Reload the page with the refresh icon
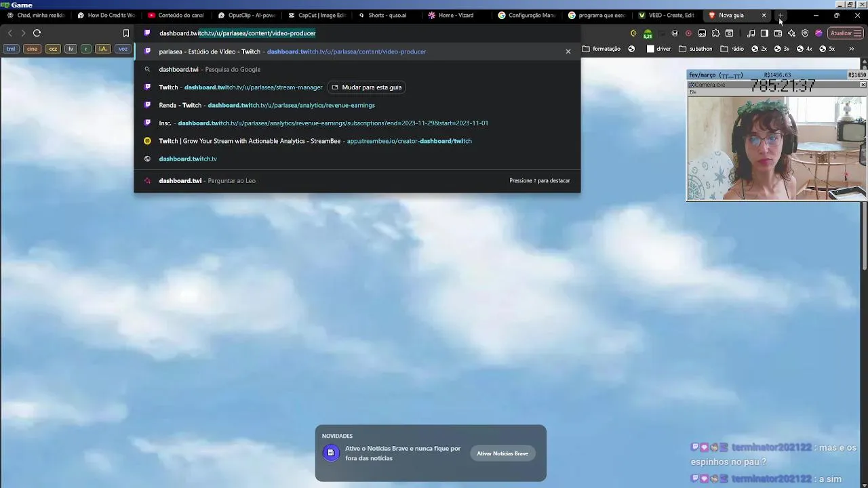This screenshot has height=488, width=868. tap(37, 33)
